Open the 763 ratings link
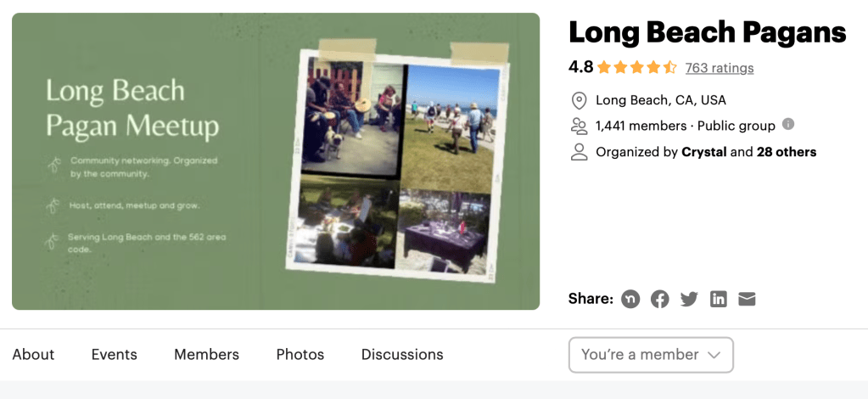868x399 pixels. pyautogui.click(x=720, y=68)
